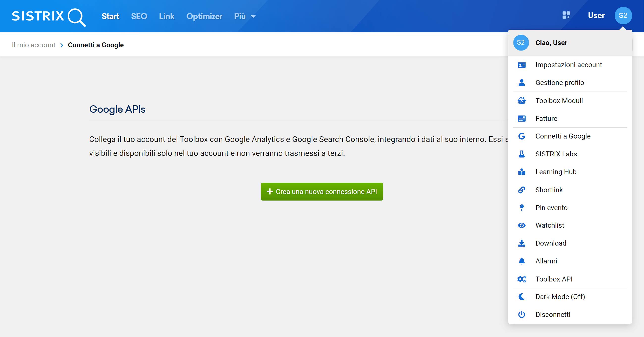Open Download menu entry

click(x=570, y=243)
